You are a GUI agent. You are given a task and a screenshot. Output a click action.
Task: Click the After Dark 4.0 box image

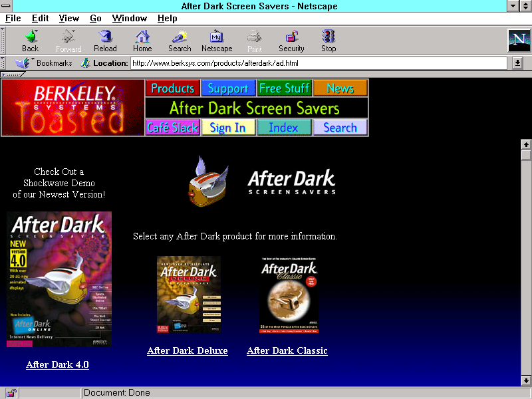59,279
